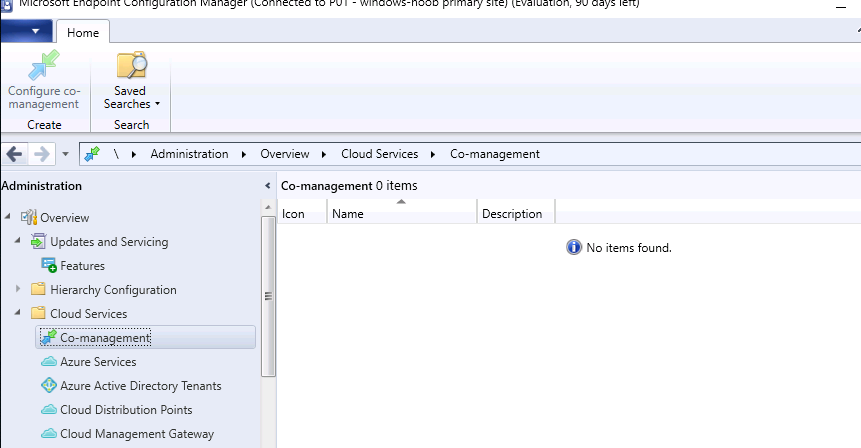Open breadcrumb dropdown after the backslash root
861x448 pixels.
coord(134,154)
